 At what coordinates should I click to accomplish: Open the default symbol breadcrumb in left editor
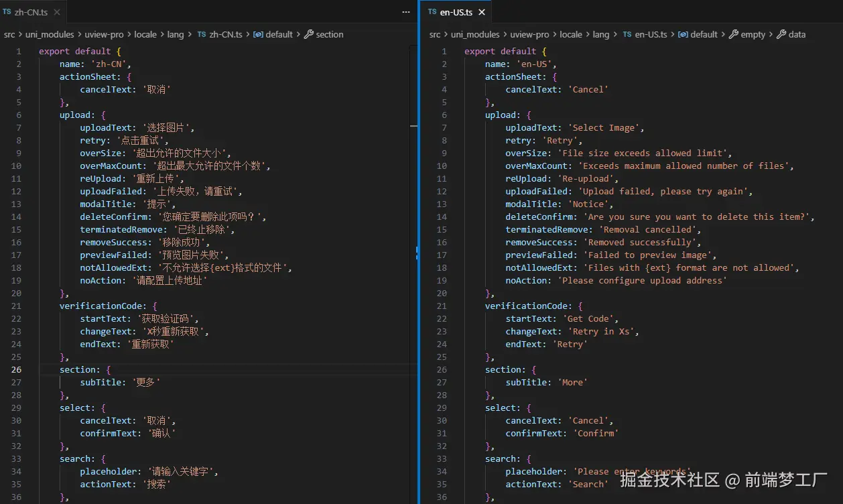(x=274, y=34)
